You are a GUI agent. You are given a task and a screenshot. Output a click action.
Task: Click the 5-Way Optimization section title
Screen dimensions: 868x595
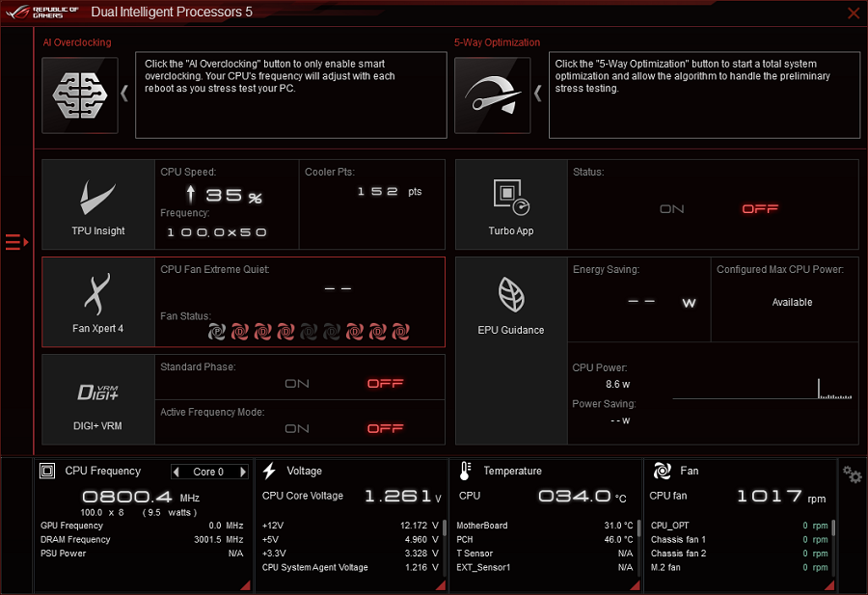pos(497,42)
